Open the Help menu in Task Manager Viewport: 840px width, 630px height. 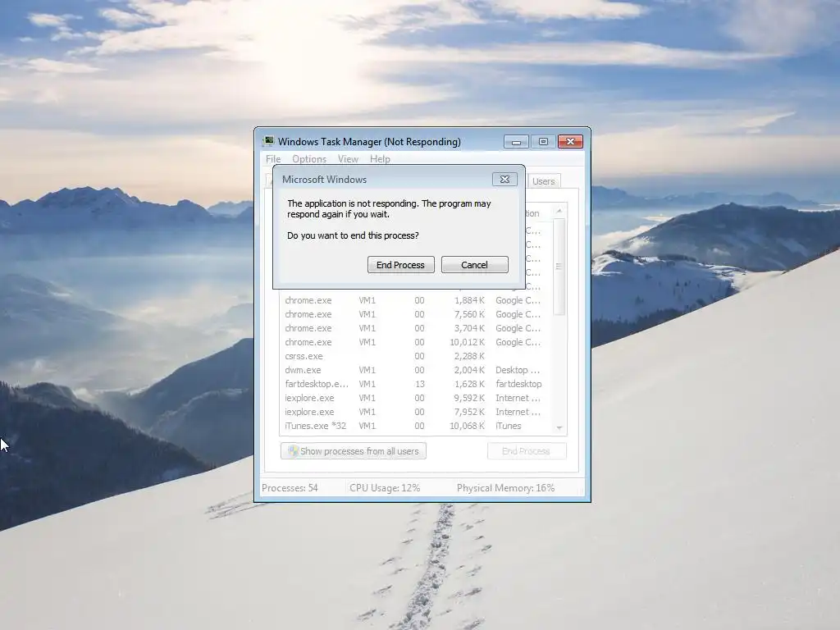[x=380, y=159]
